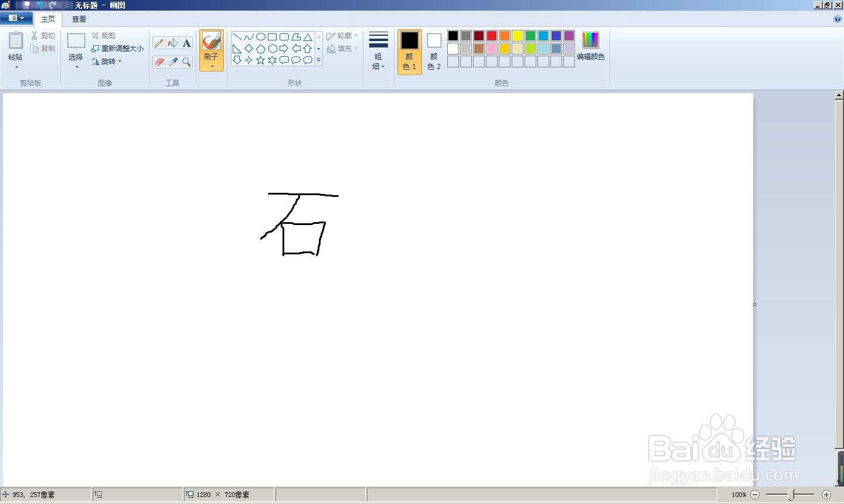The height and width of the screenshot is (504, 844).
Task: Select the Pencil tool
Action: click(158, 43)
